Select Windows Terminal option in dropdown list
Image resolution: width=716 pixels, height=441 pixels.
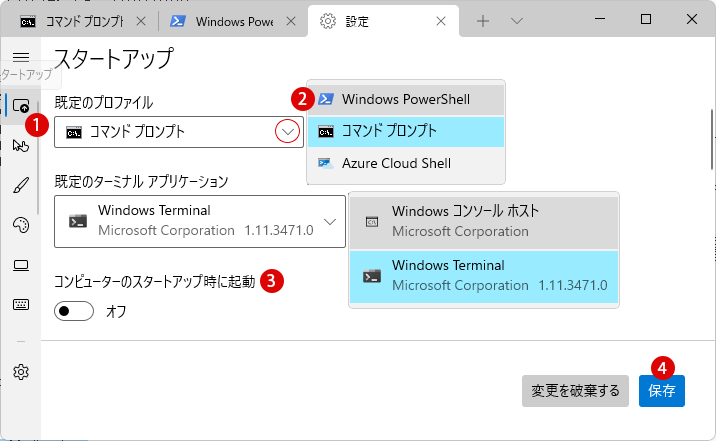point(484,276)
